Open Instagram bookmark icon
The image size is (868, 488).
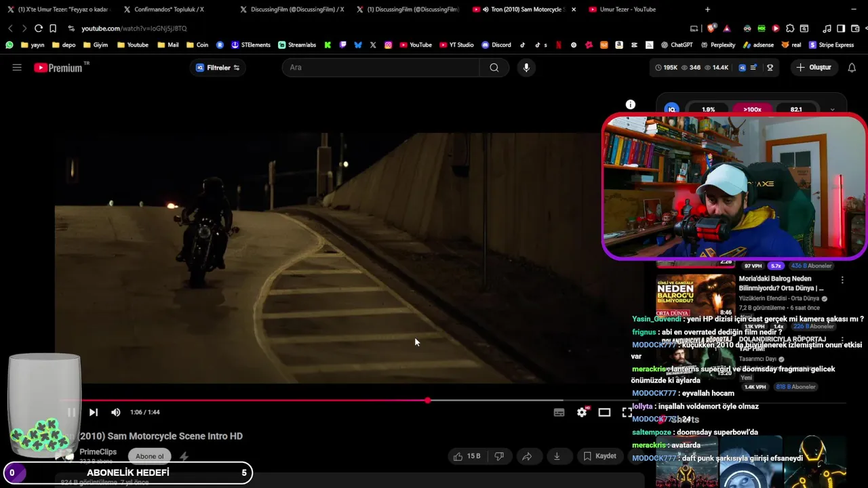388,45
